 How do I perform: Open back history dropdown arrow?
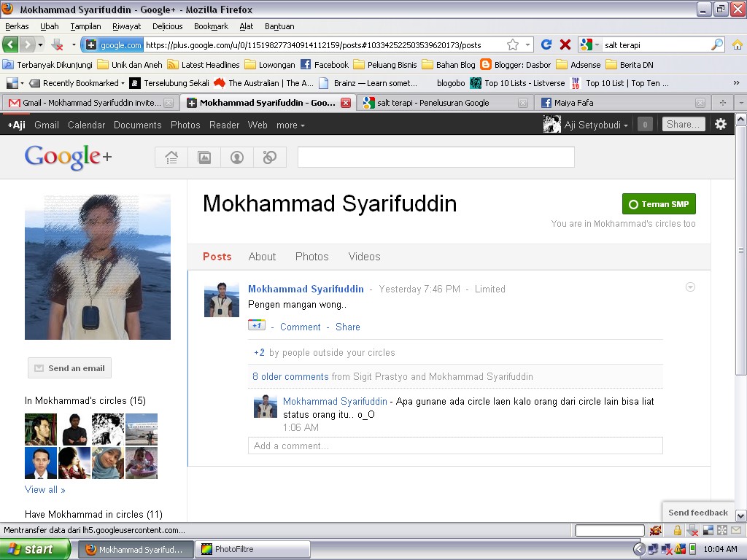[41, 44]
